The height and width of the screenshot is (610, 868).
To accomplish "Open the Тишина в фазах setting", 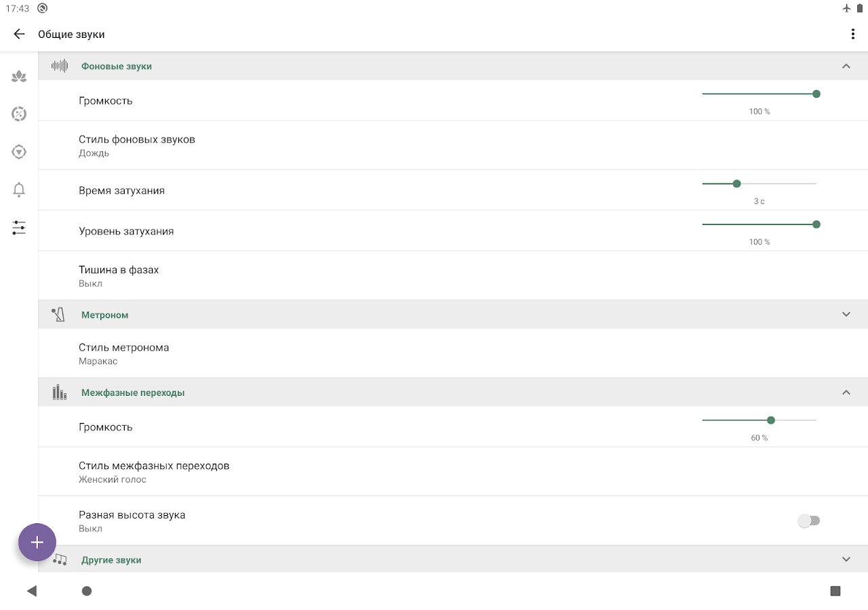I will [119, 275].
